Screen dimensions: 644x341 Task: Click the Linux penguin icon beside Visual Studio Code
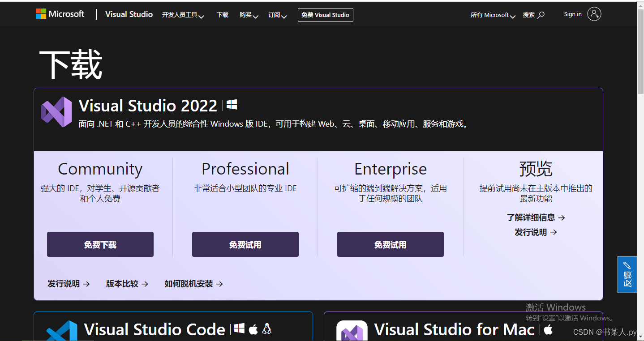point(267,329)
